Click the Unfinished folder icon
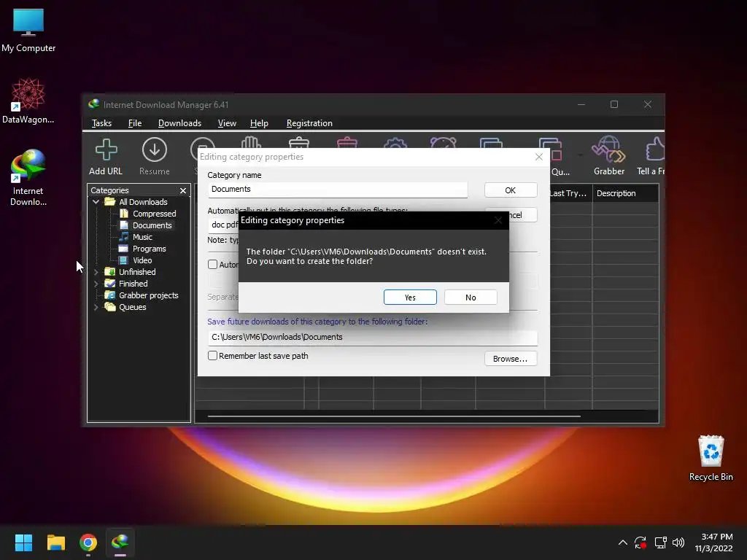747x560 pixels. [x=110, y=272]
